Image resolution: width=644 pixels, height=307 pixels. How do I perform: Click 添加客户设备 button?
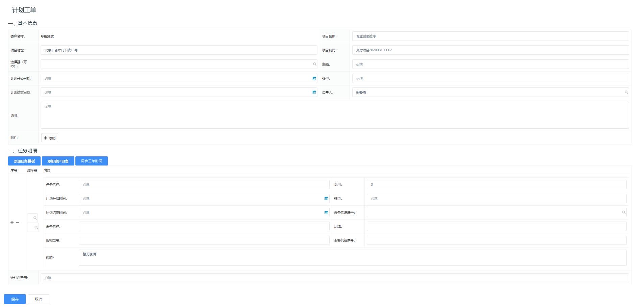pos(58,161)
